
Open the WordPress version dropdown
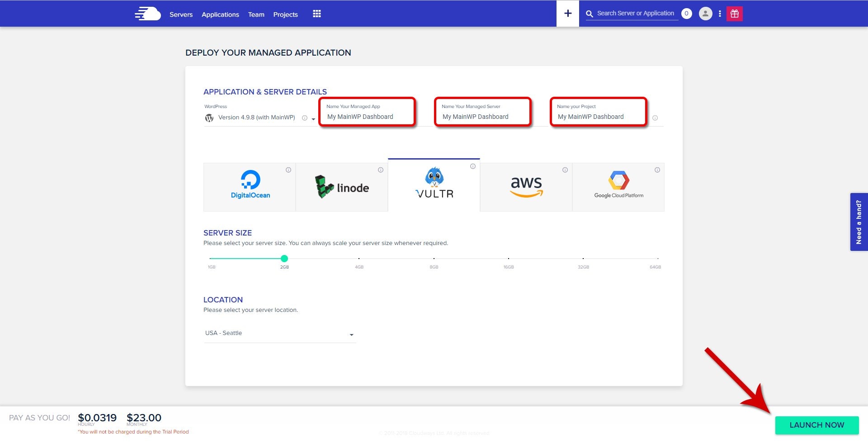click(x=312, y=118)
